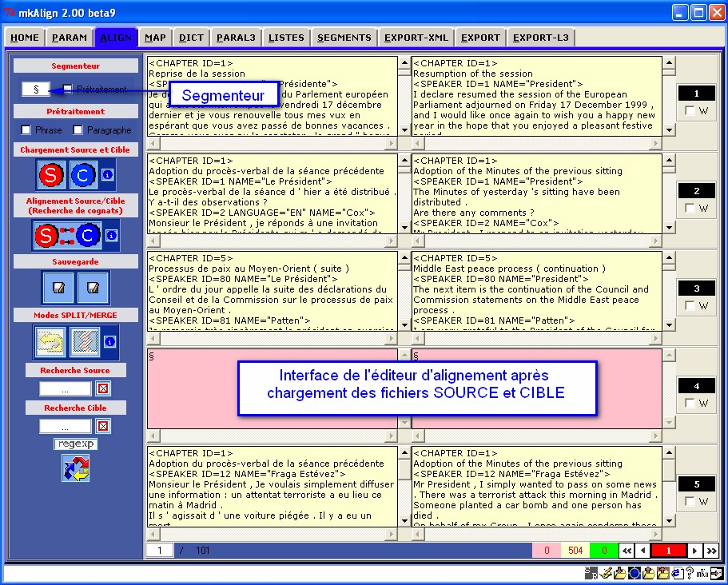This screenshot has height=585, width=728.
Task: Open info icon beside the SPLIT/MERGE buttons
Action: coord(109,342)
